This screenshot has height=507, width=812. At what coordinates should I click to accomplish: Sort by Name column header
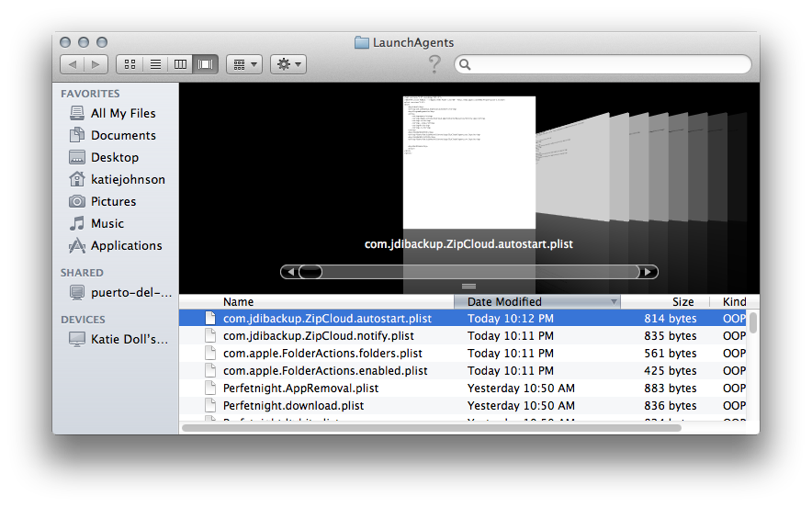tap(316, 302)
